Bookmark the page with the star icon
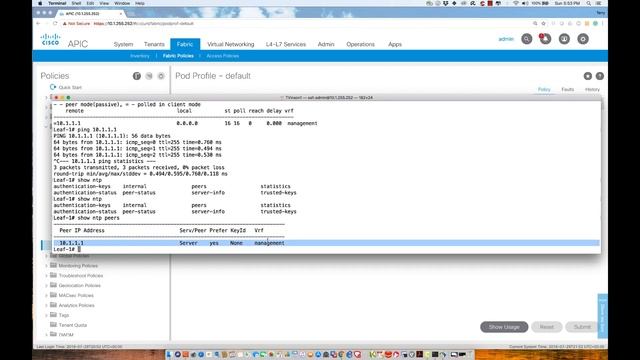640x360 pixels. [x=543, y=24]
